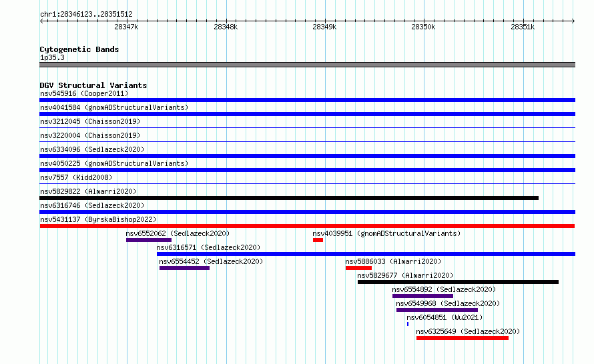This screenshot has height=364, width=594.
Task: Click the red bar under nsv5886033
Action: click(358, 268)
